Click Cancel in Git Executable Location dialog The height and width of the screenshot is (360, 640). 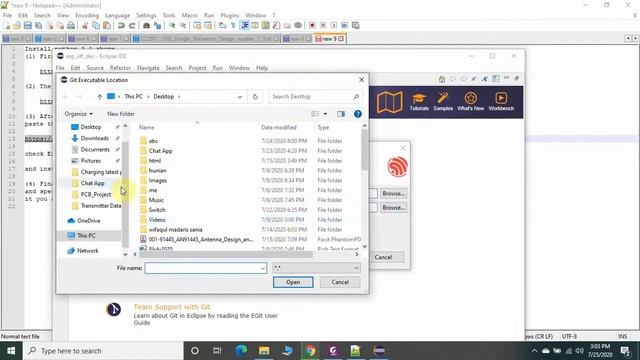pos(340,282)
